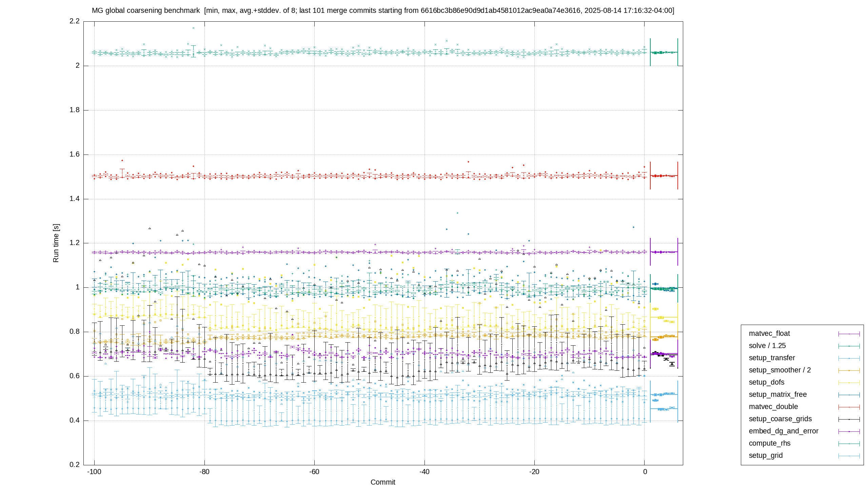Click the setup_transfer legend marker line
This screenshot has width=868, height=488.
tap(849, 358)
